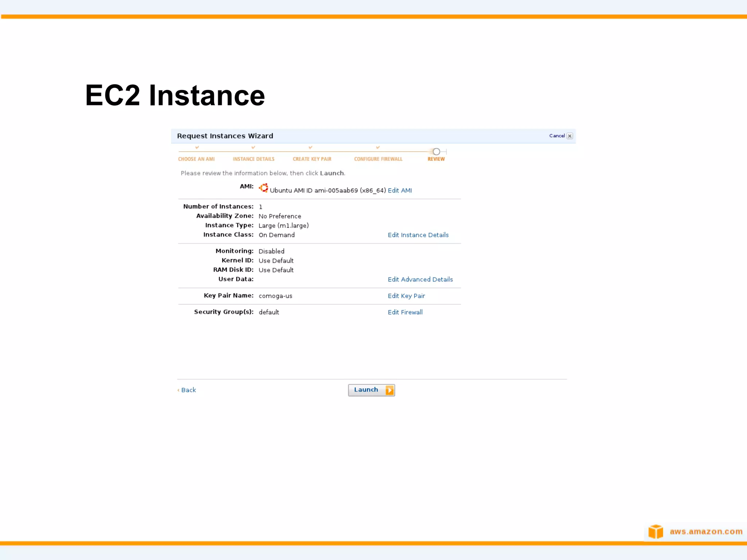Screen dimensions: 747x560
Task: Close wizard with the X icon
Action: [570, 136]
